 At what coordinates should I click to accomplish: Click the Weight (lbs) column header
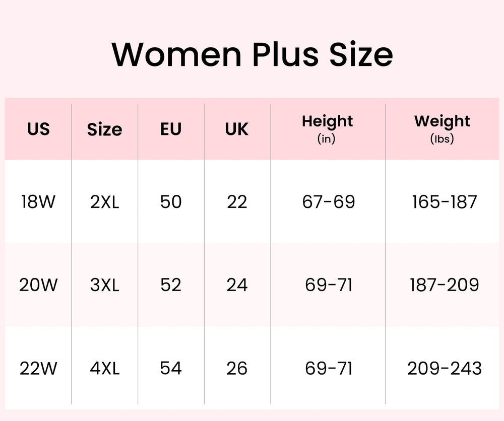coord(442,128)
